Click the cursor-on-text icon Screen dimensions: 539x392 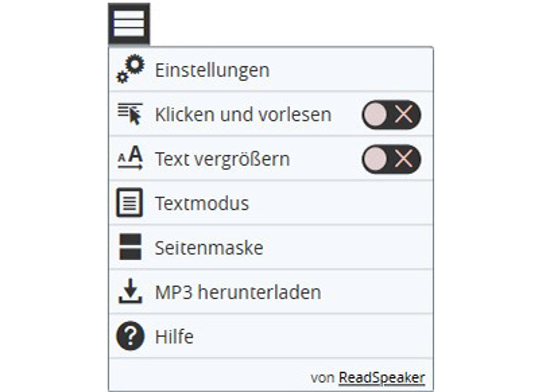point(130,114)
